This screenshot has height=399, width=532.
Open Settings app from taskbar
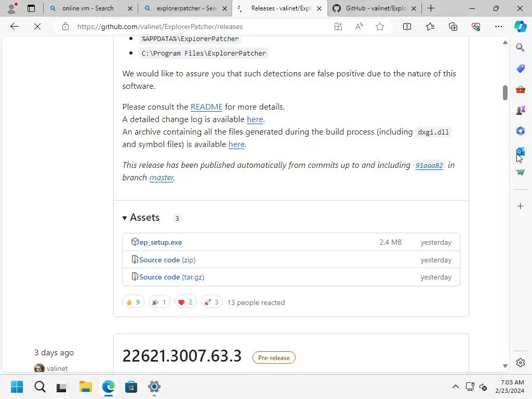tap(154, 387)
